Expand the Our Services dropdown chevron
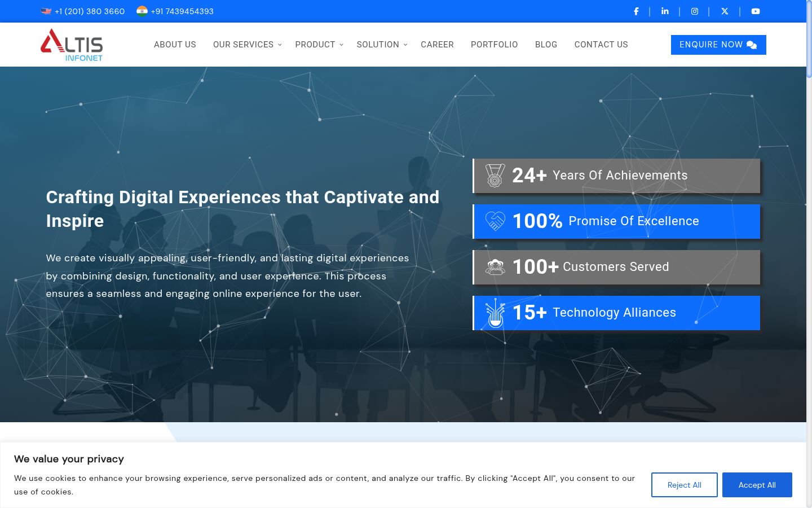 point(280,45)
